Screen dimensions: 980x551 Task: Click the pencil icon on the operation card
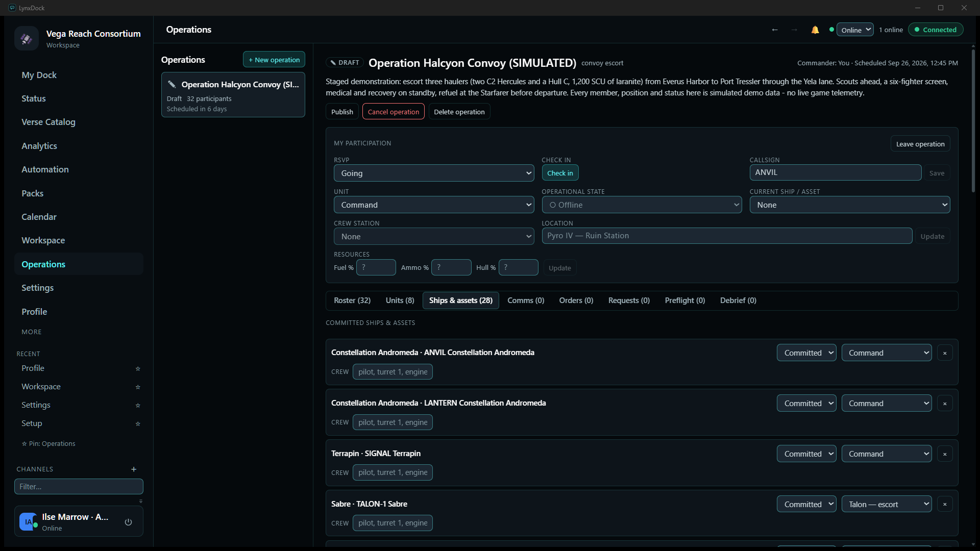click(172, 85)
